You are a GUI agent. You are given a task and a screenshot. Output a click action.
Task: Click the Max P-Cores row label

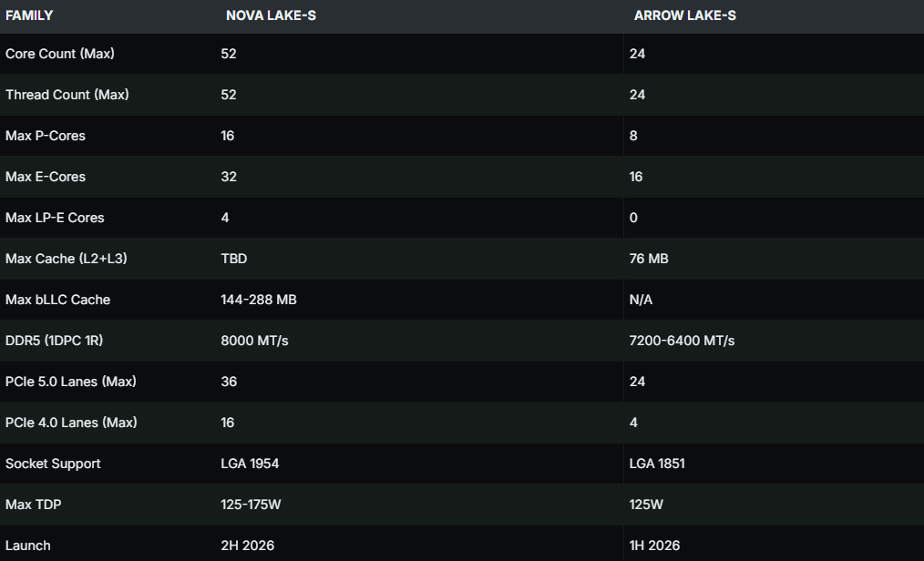coord(46,136)
